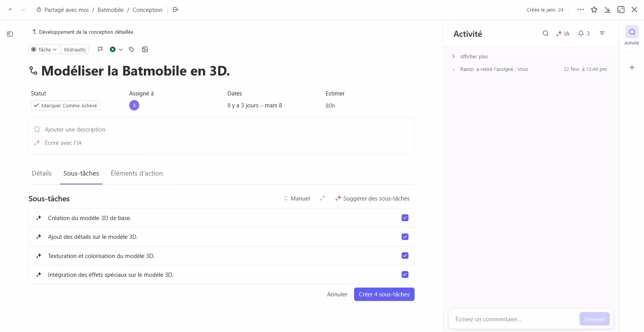Open the Tâche type dropdown

[44, 49]
